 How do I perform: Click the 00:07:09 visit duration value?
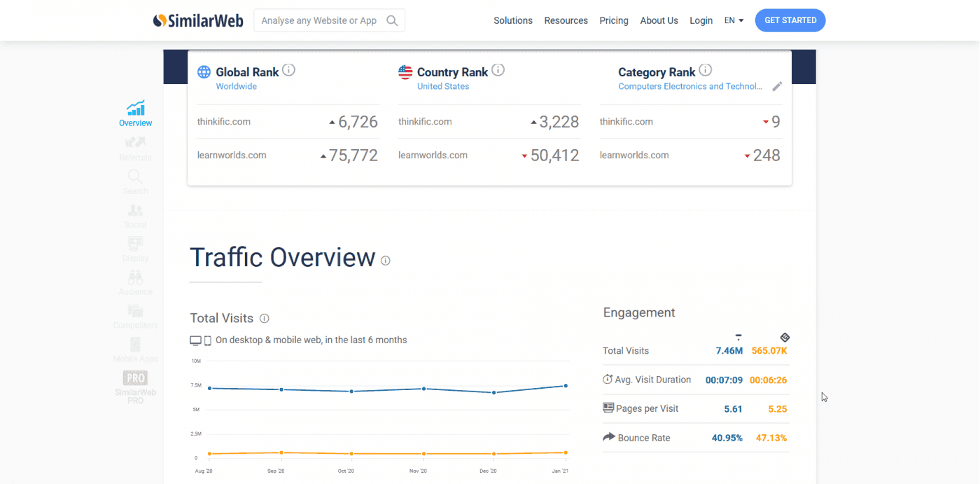pos(724,380)
